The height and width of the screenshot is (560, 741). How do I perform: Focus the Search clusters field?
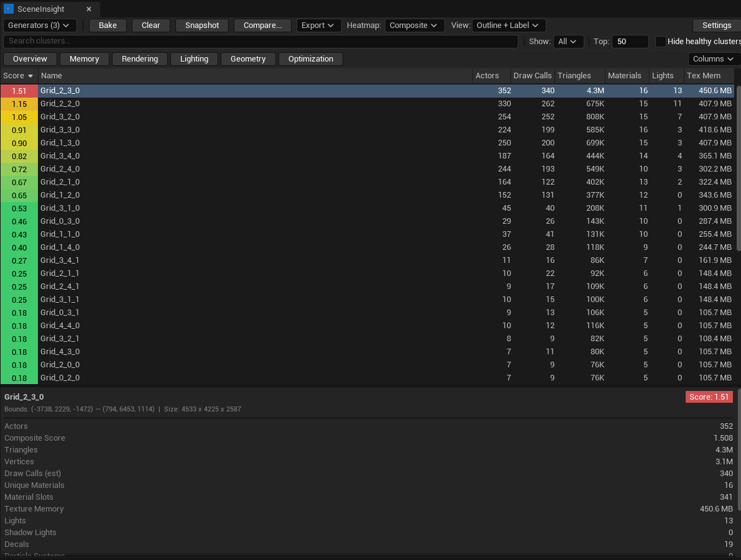tap(261, 41)
